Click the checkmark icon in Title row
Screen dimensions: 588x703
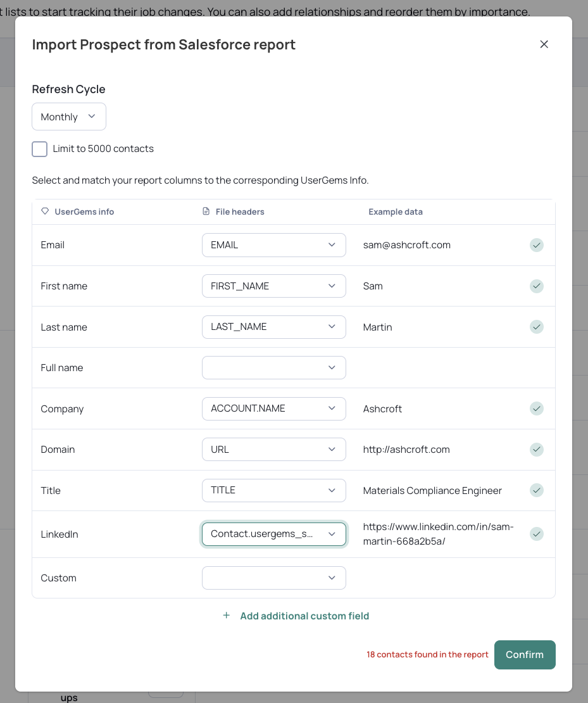pyautogui.click(x=537, y=490)
